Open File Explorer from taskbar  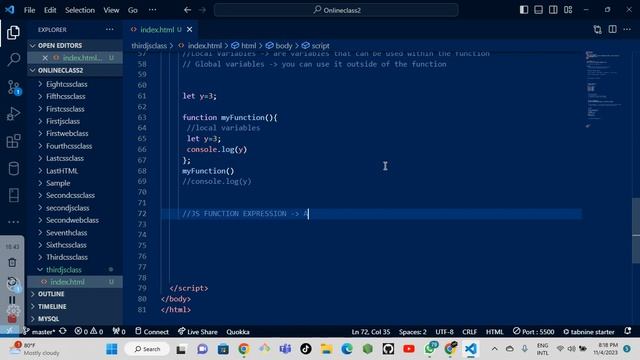326,349
